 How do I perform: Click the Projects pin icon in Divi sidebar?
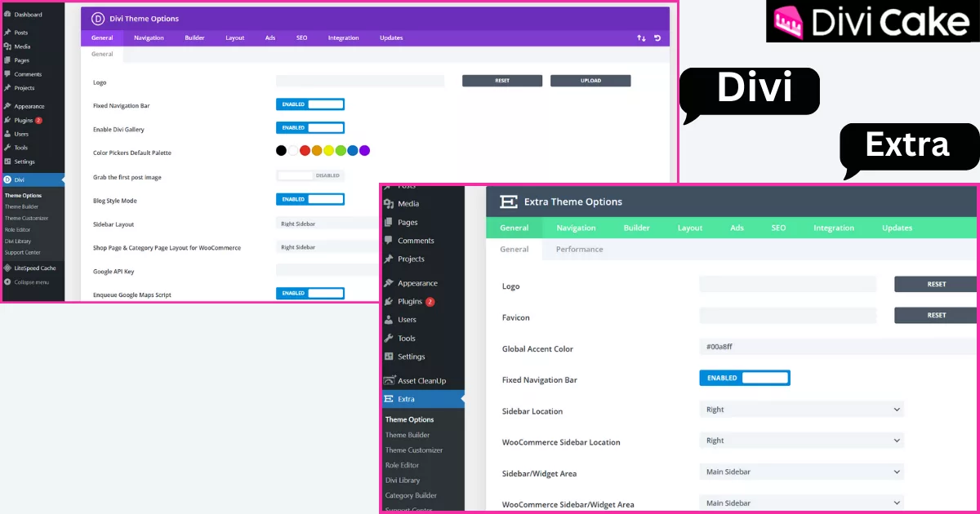point(7,88)
